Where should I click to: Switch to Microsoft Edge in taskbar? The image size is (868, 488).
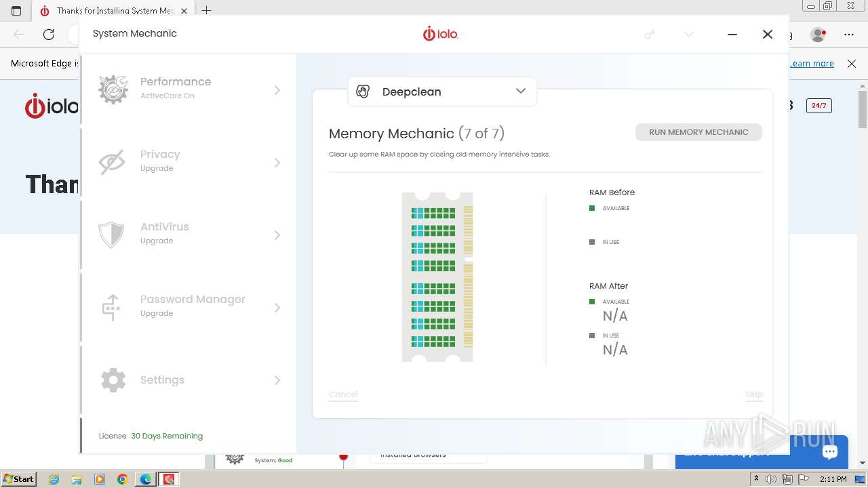(x=146, y=479)
